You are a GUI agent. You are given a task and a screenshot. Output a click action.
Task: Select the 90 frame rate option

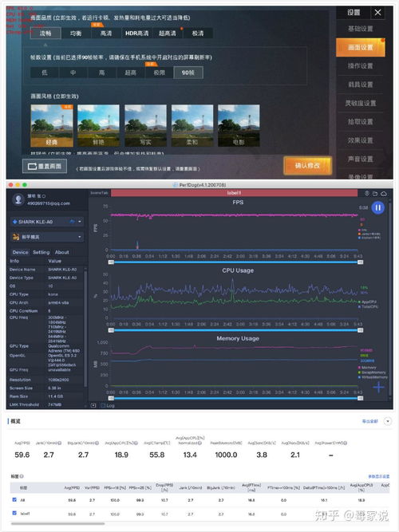188,73
